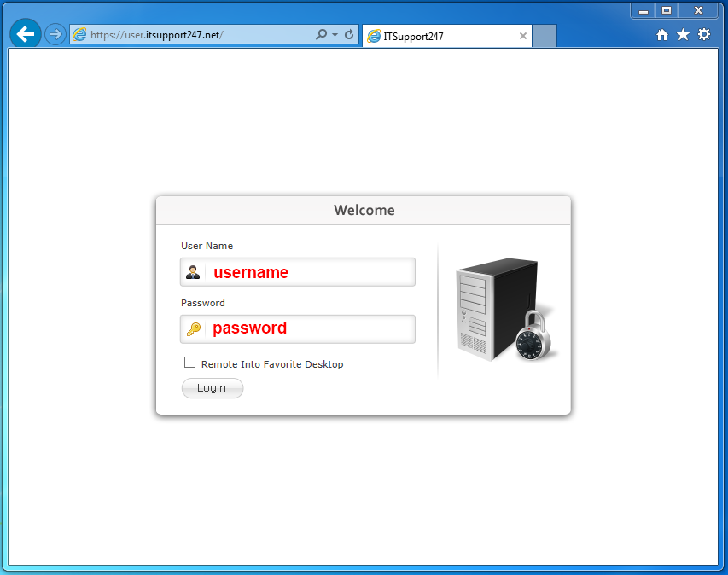Go to the browser home page icon
728x575 pixels.
[662, 35]
